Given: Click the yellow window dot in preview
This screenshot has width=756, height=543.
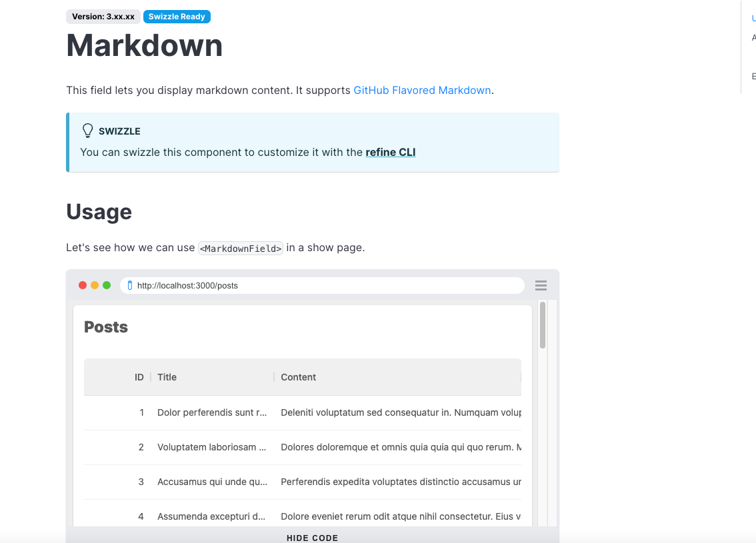Looking at the screenshot, I should coord(95,285).
